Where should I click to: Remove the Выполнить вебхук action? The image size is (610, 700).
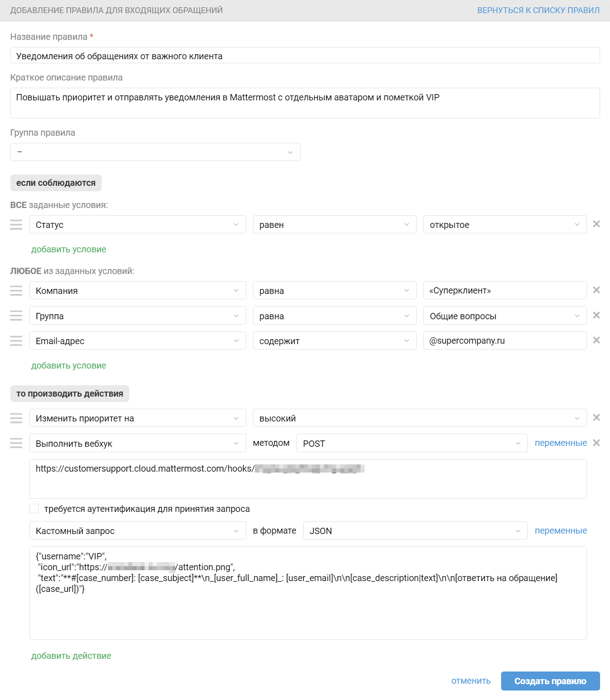[596, 443]
